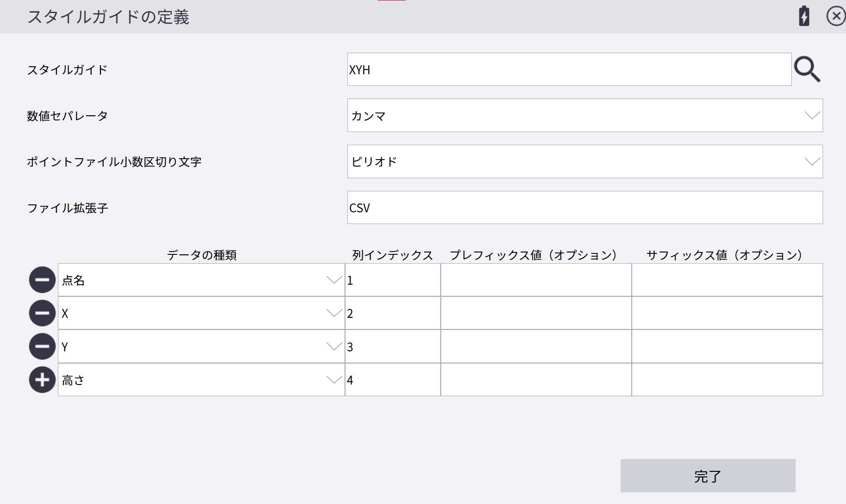Expand the 高さ data type dropdown
The image size is (846, 504).
[334, 380]
